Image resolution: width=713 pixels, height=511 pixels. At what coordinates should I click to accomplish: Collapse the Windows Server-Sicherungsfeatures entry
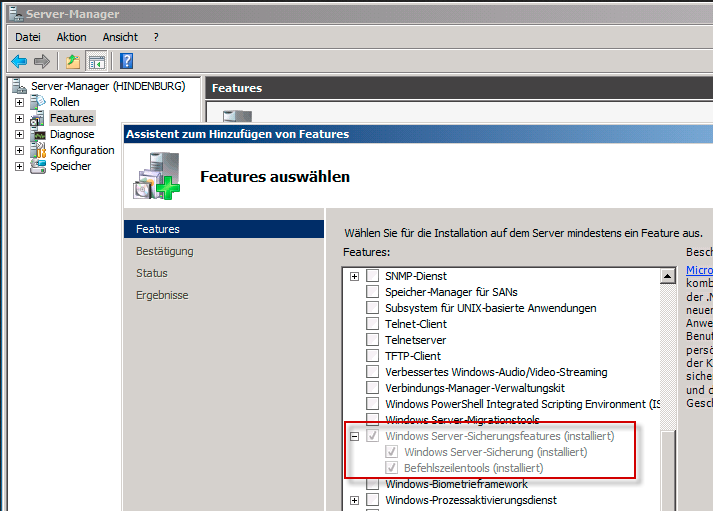click(354, 436)
